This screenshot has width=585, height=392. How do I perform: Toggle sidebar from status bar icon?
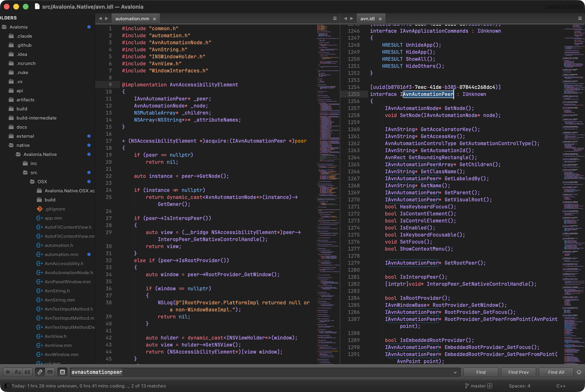click(x=7, y=386)
